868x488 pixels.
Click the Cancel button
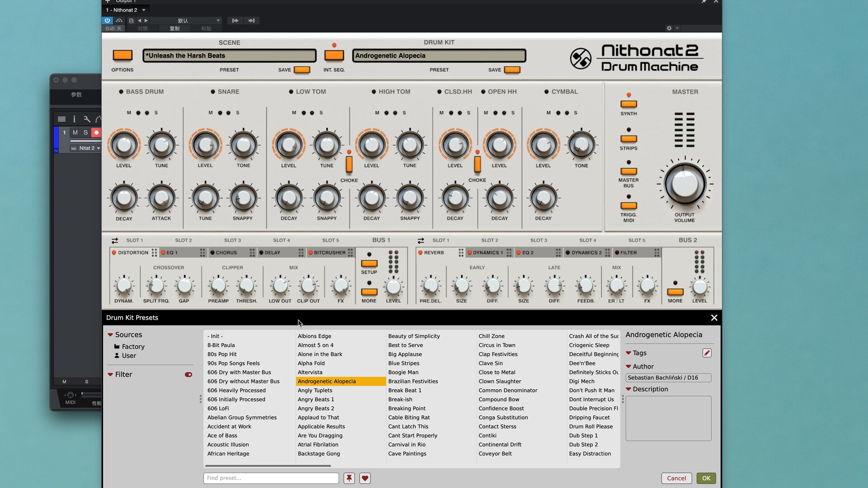[x=676, y=478]
